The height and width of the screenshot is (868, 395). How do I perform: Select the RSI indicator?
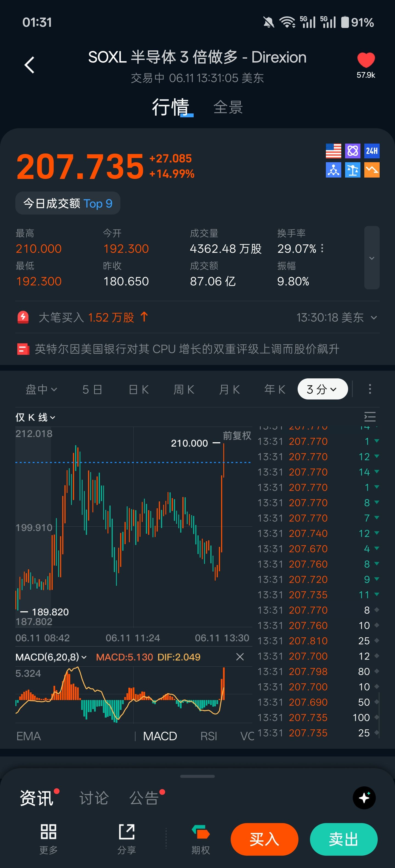pos(209,736)
